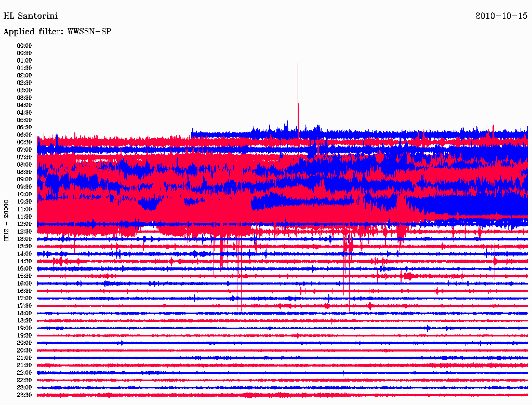Screen dimensions: 532x405
Task: Click the '16:30' time label
Action: [24, 291]
